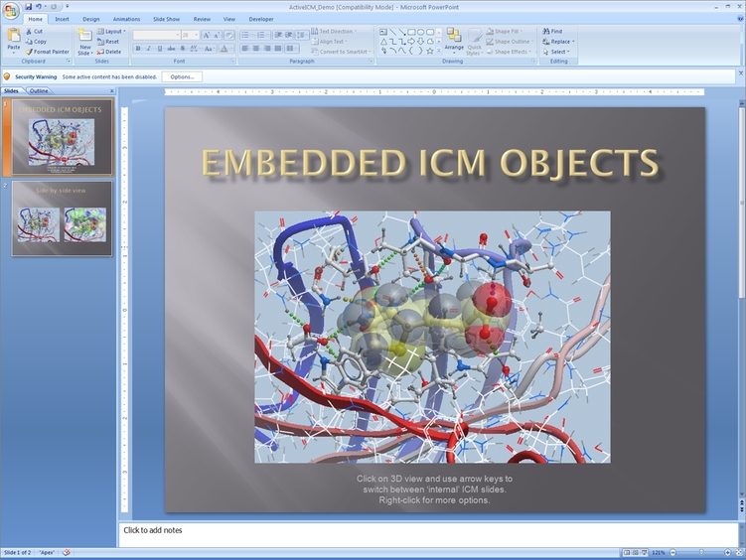Screen dimensions: 746x560
Task: Open the Slide Show tab
Action: point(166,19)
